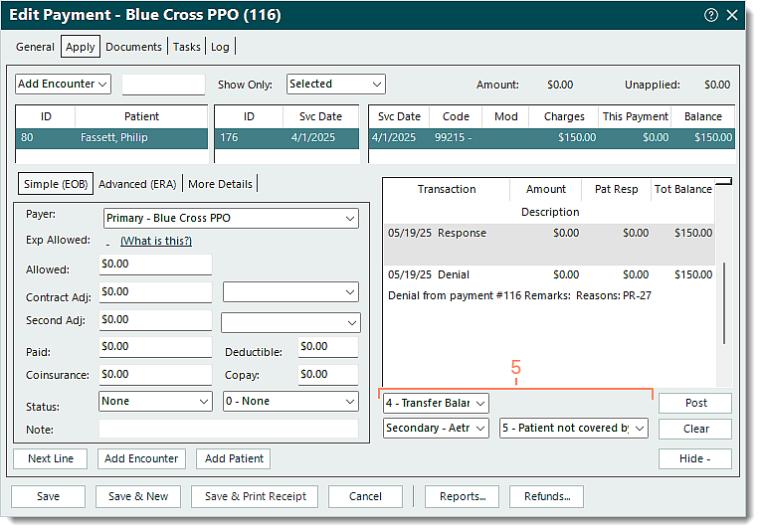Switch to Simple (EOB) sub-tab

pos(56,184)
